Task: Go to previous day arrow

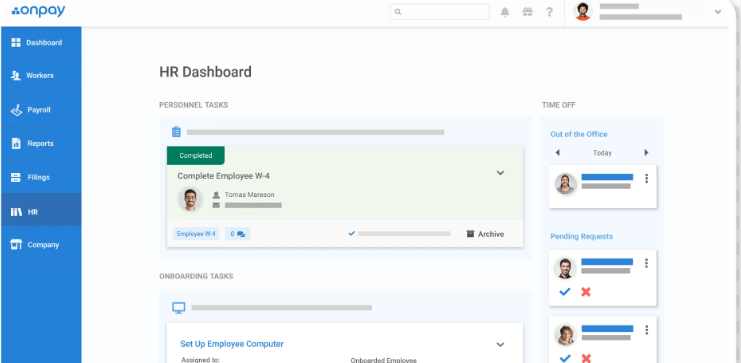Action: (x=558, y=153)
